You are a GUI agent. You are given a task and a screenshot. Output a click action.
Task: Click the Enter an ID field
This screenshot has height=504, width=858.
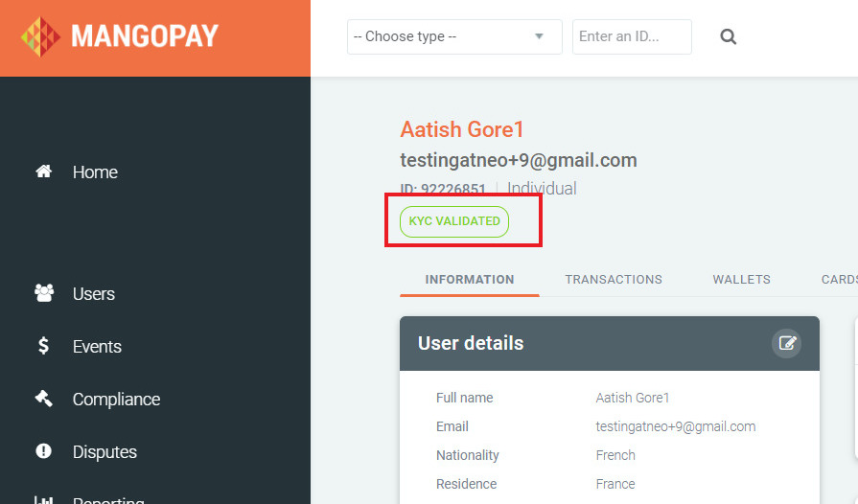point(632,36)
